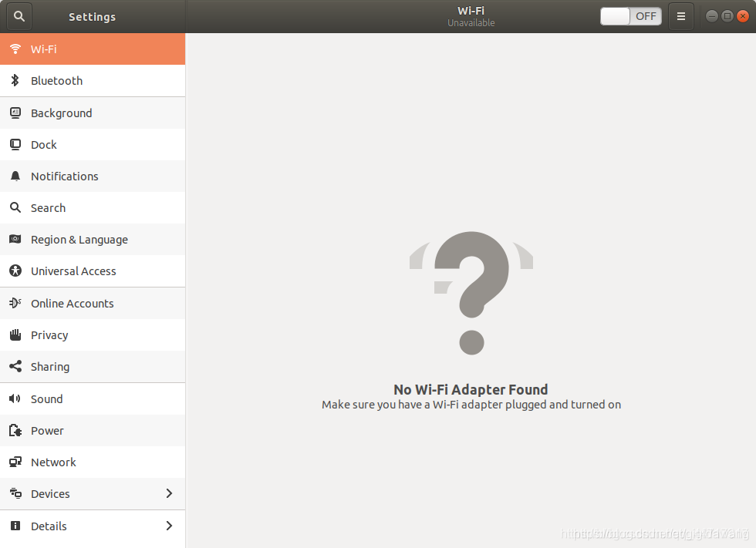The height and width of the screenshot is (548, 756).
Task: Click the Background monitor icon
Action: 15,113
